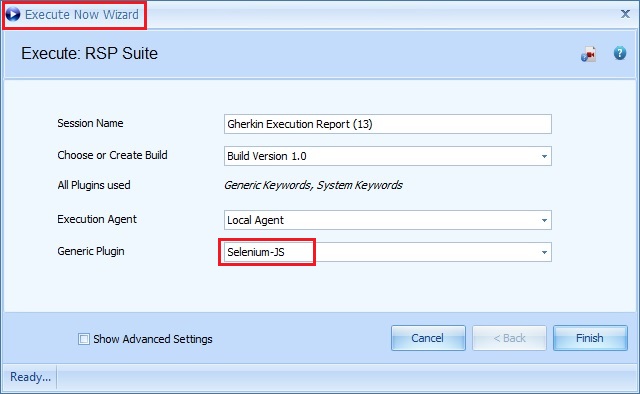Viewport: 640px width, 394px height.
Task: Click the disabled Back button
Action: tap(509, 338)
